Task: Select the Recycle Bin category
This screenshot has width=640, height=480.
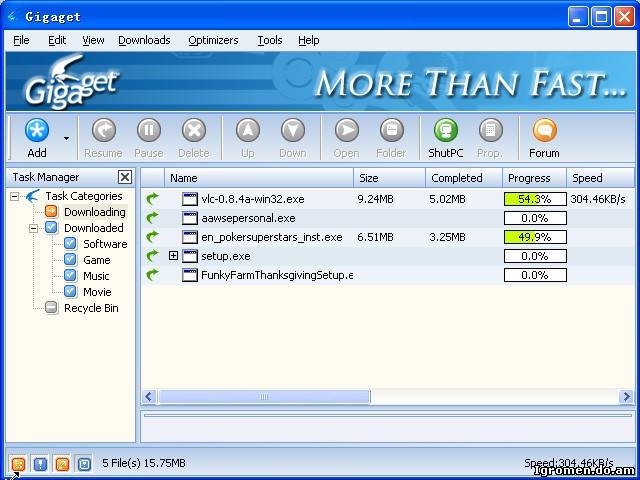Action: [91, 308]
